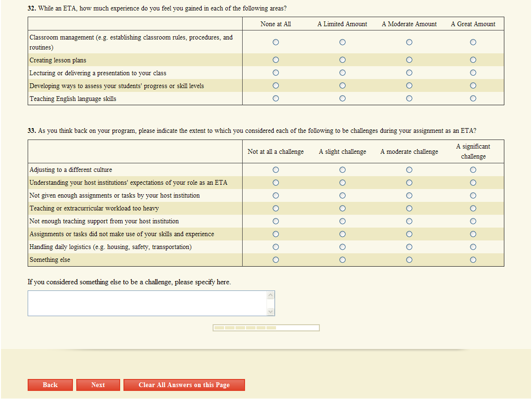Go to previous page with Back button
This screenshot has width=532, height=399.
[x=50, y=385]
